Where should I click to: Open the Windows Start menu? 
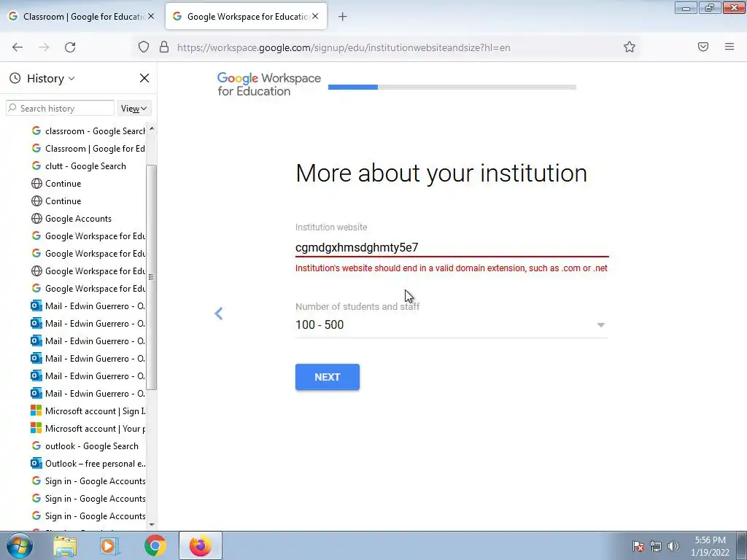(x=19, y=545)
